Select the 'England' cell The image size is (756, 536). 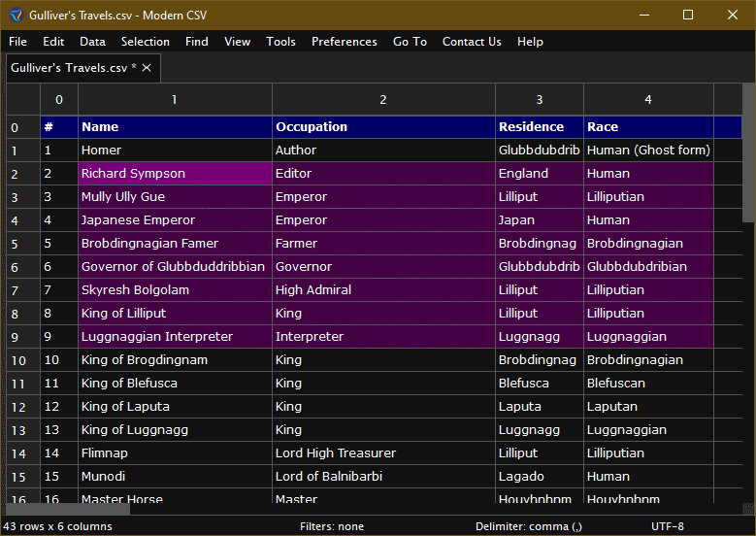[540, 173]
